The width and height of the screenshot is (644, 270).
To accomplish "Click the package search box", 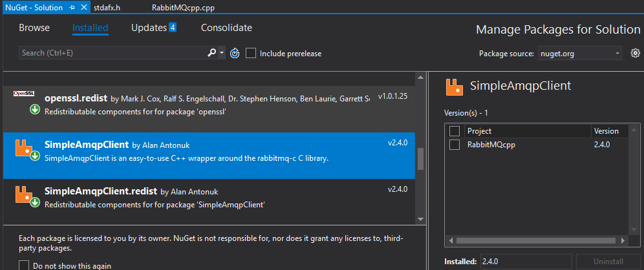I will (x=113, y=53).
